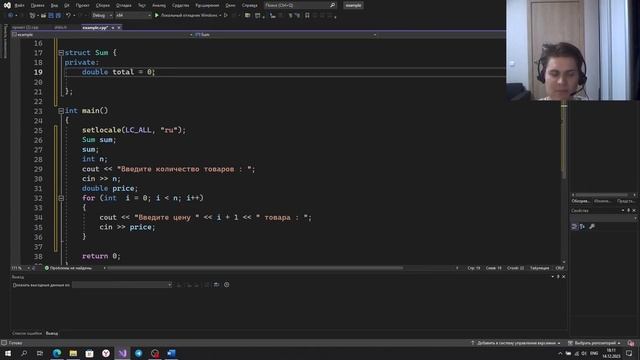Open the Справка (Help) menu

[x=250, y=5]
